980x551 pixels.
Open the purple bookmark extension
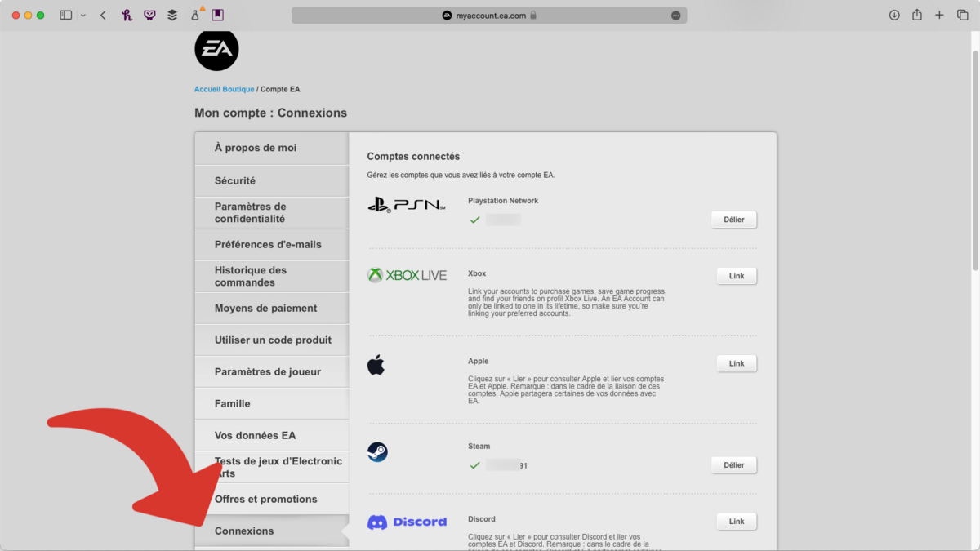pyautogui.click(x=218, y=15)
